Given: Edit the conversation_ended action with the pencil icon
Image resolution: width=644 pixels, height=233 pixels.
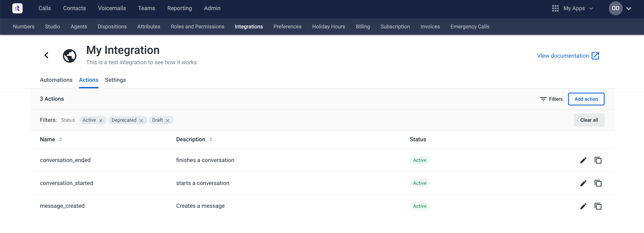Looking at the screenshot, I should 583,160.
